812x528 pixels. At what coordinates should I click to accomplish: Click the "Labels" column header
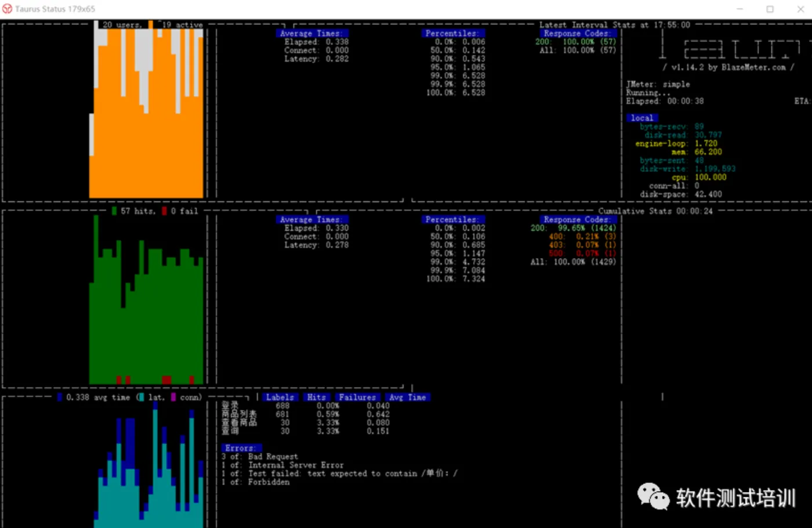click(280, 397)
